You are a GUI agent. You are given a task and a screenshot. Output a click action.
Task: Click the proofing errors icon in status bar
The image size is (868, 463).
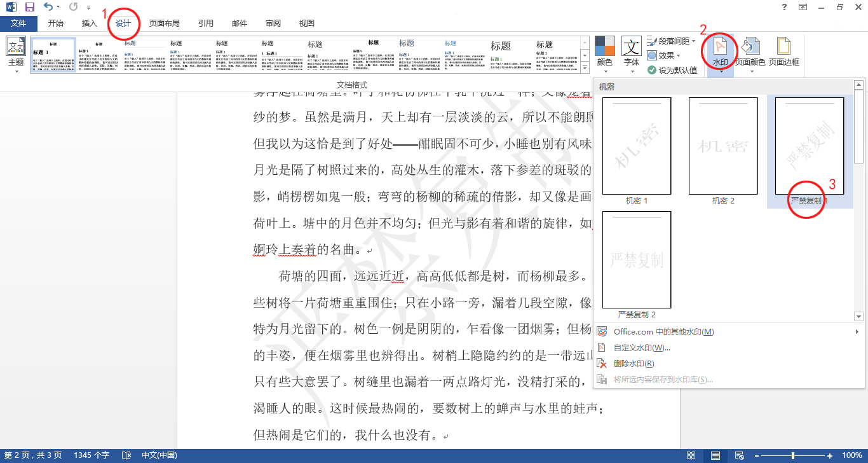[126, 455]
